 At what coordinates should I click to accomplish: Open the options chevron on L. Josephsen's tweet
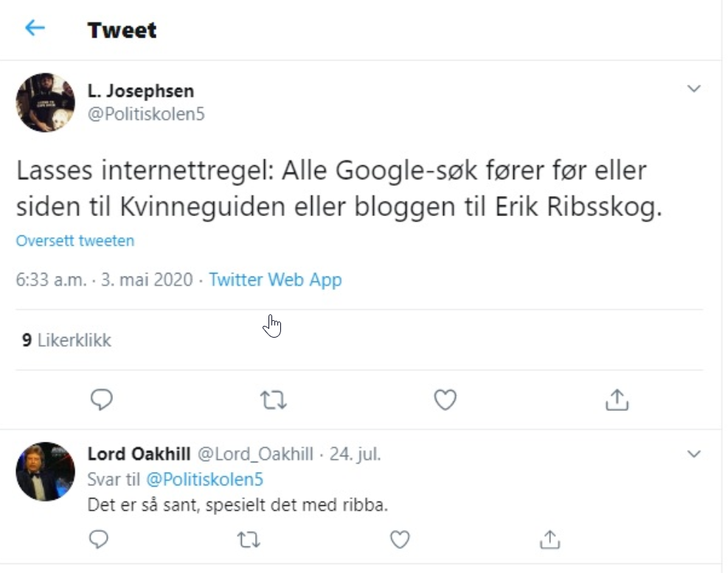[693, 88]
